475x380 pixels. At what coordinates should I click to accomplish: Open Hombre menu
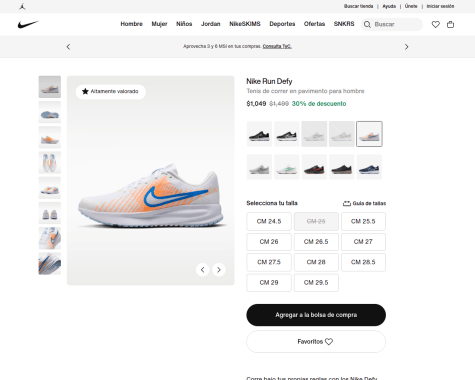tap(131, 24)
